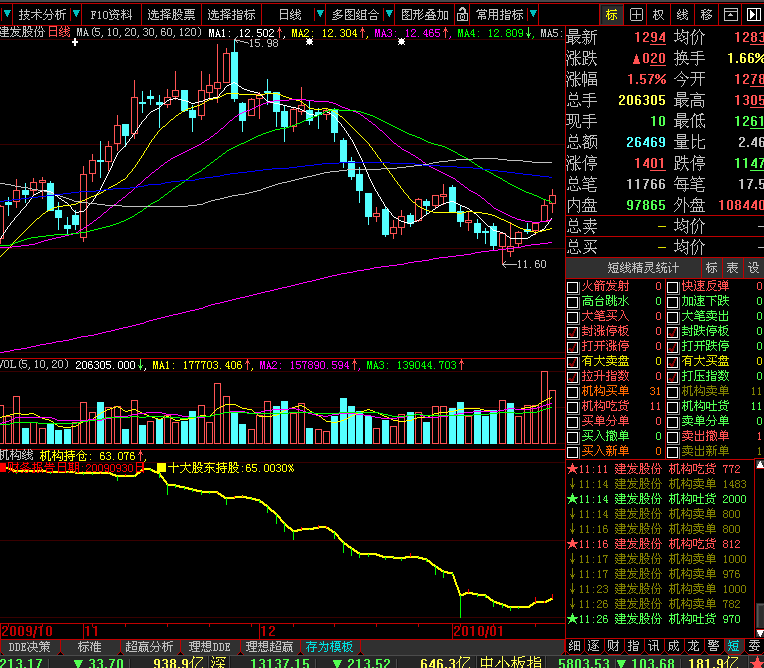Screen dimensions: 764x668
Task: Enable the 机构买单 checkbox
Action: 573,392
